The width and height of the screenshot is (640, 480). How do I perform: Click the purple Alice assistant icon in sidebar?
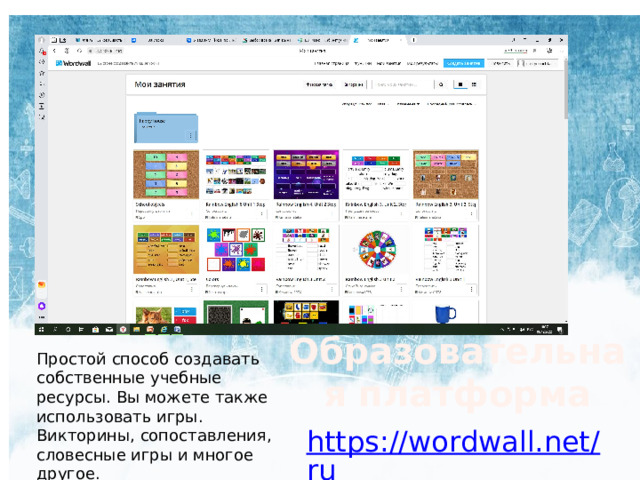[42, 306]
